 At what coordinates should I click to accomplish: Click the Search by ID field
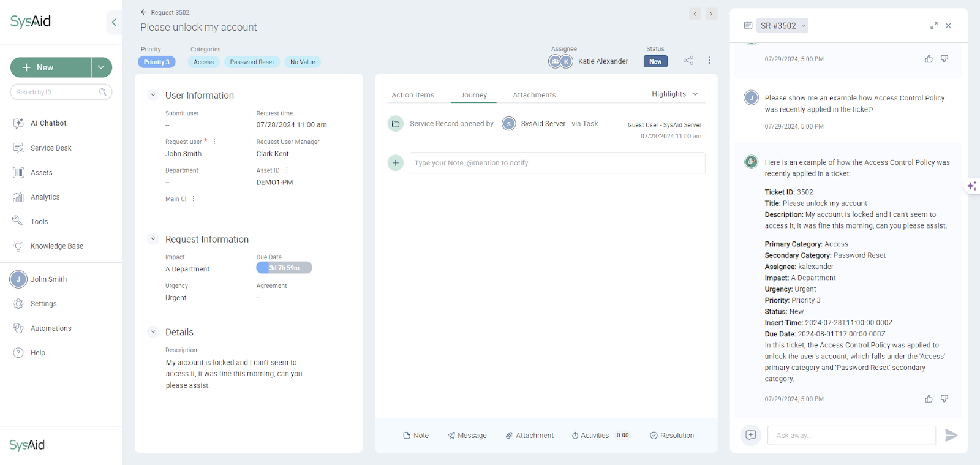coord(61,92)
